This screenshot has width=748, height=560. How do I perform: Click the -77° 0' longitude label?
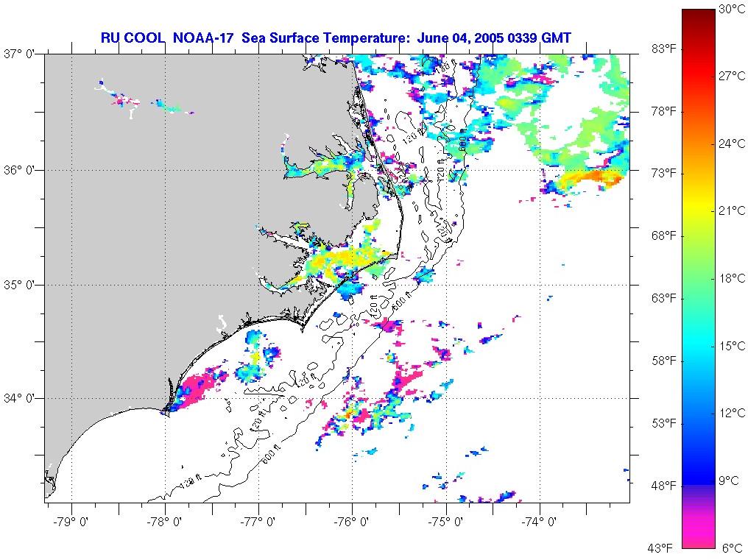(x=258, y=522)
